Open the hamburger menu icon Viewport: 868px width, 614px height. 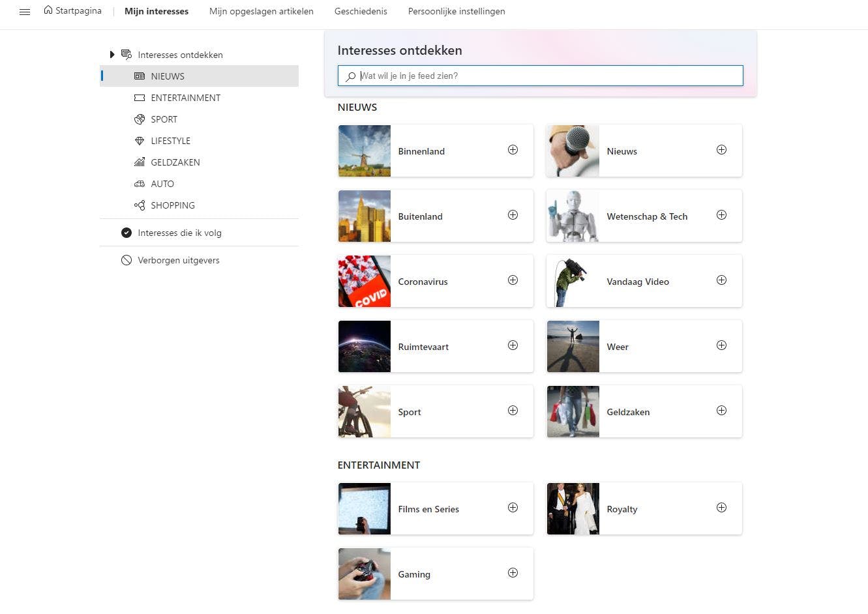coord(25,12)
